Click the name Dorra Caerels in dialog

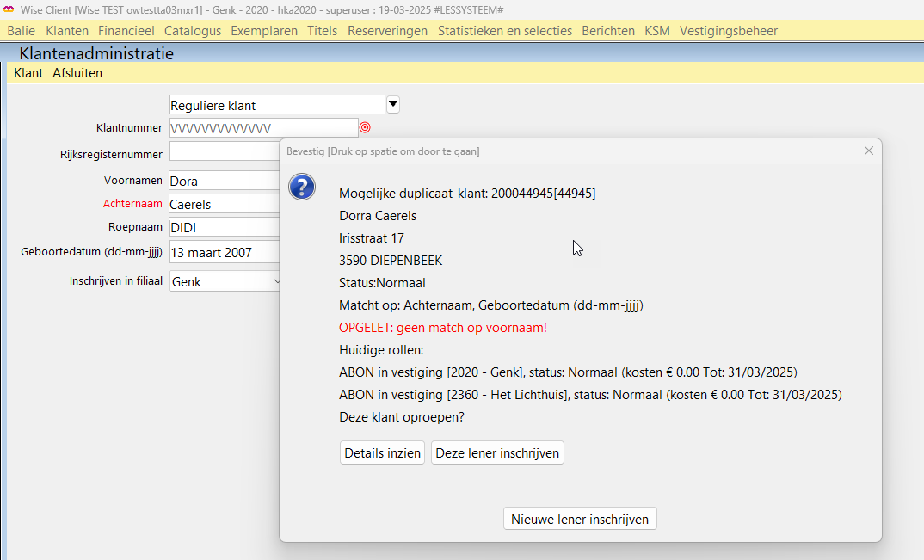[x=378, y=216]
